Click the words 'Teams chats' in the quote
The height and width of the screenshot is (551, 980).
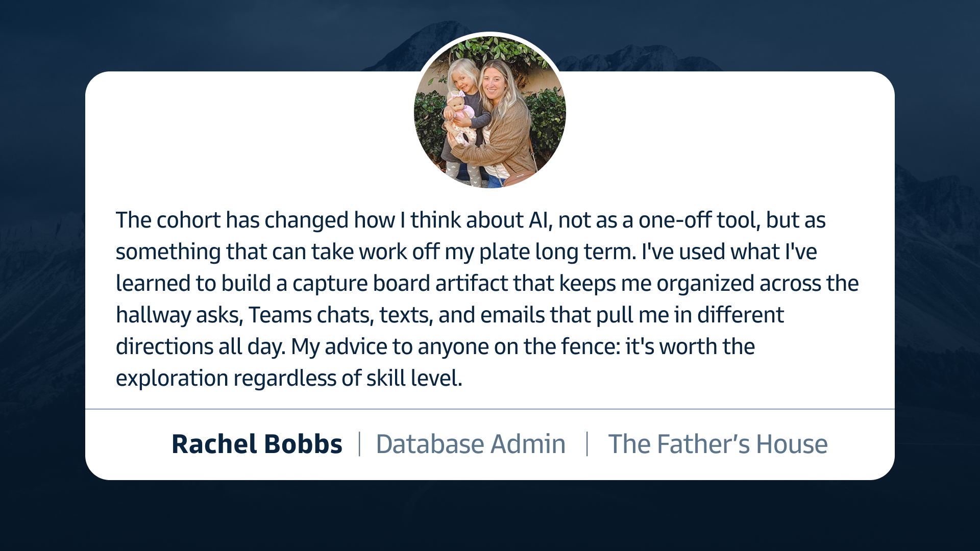pyautogui.click(x=310, y=315)
